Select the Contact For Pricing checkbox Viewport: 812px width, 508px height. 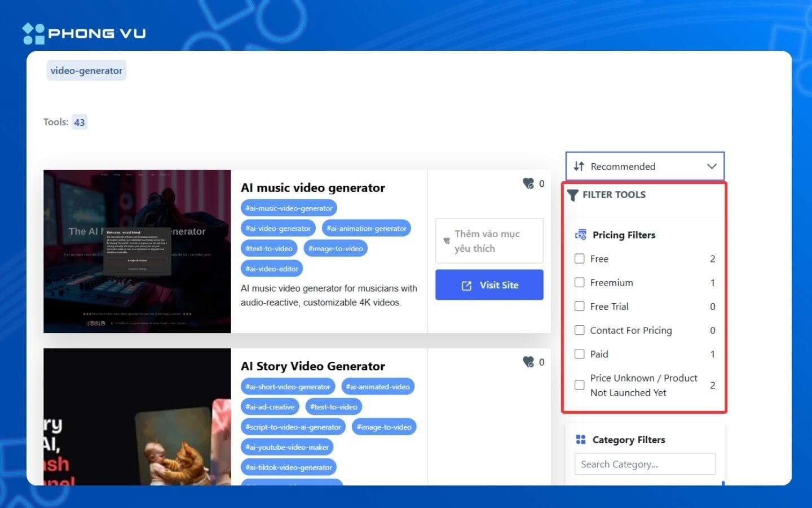click(x=579, y=330)
